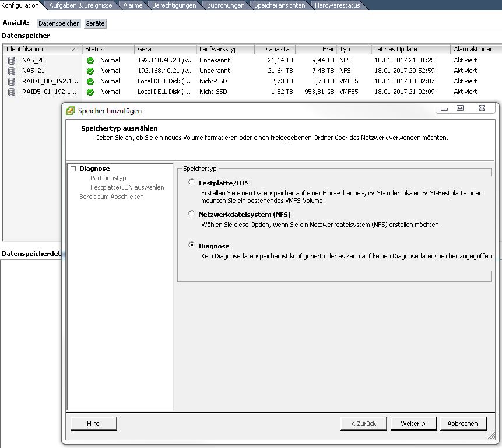
Task: Click the NAS_20 datastore icon
Action: pos(12,60)
